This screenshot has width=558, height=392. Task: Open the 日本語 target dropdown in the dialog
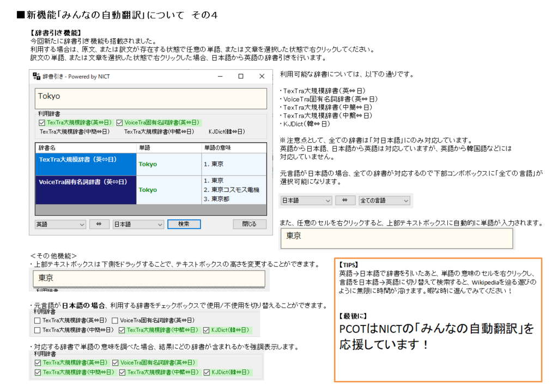click(138, 224)
